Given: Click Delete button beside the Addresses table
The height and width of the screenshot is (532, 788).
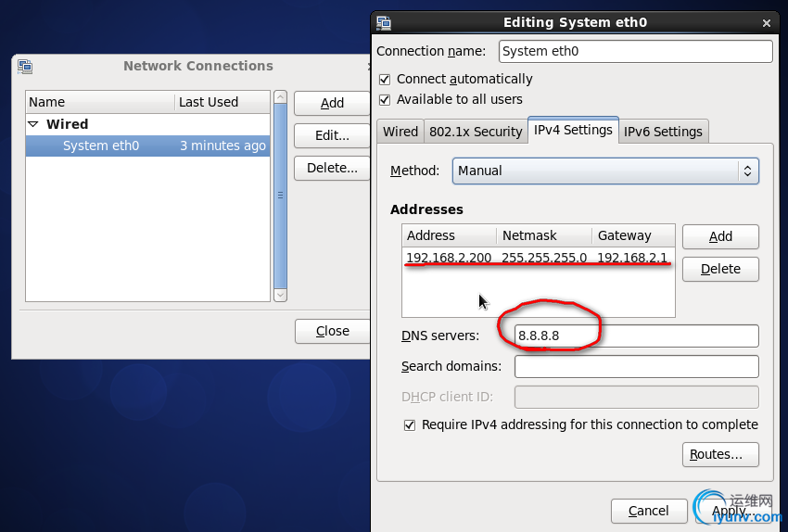Looking at the screenshot, I should 720,270.
